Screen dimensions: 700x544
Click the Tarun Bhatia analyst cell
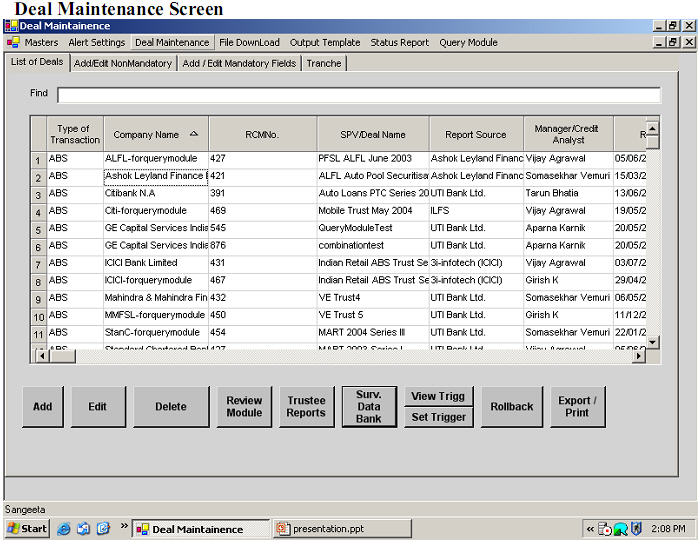[x=568, y=193]
